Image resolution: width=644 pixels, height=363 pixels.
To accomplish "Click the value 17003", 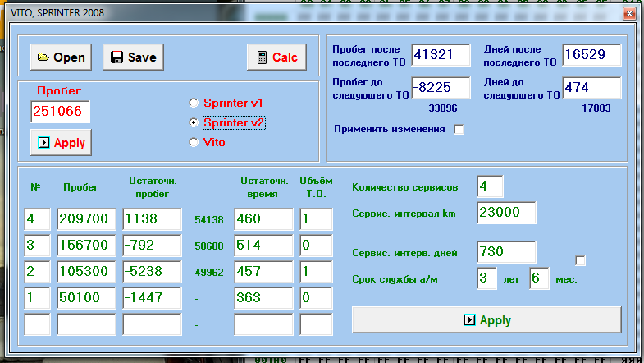I will 596,108.
